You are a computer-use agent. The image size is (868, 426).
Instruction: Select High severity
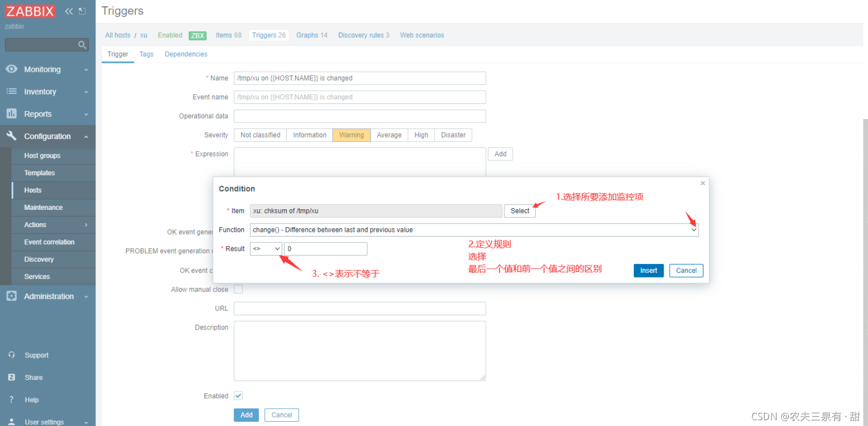point(421,135)
